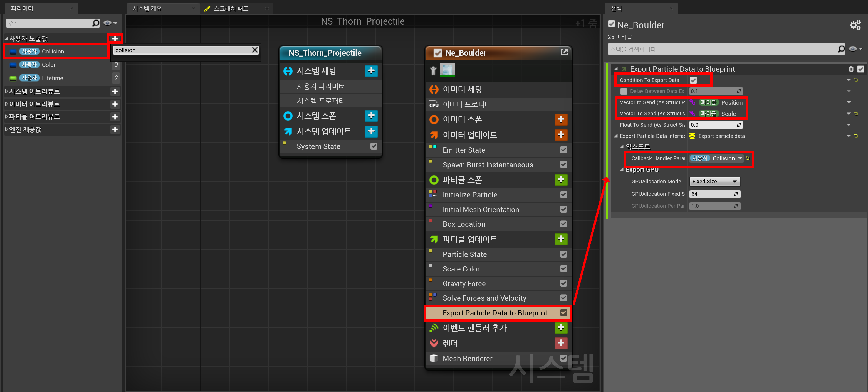Enable Delay Between Data Export checkbox
Screen dimensions: 868x392
coord(624,91)
